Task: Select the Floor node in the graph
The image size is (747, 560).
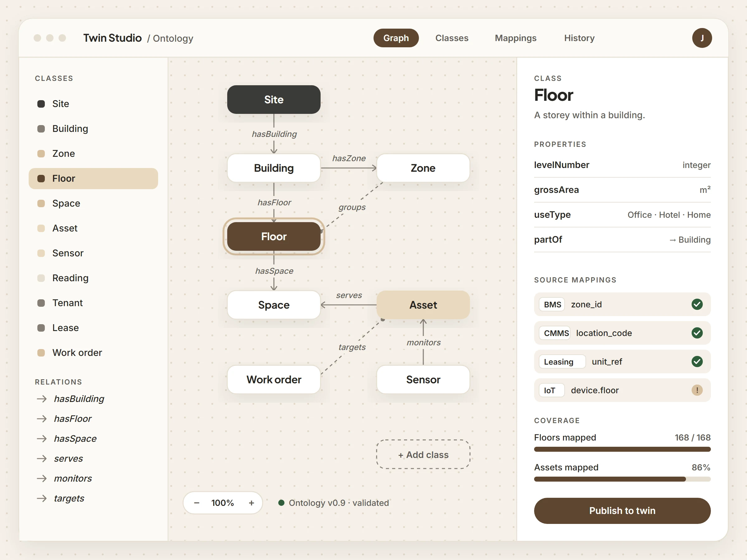Action: click(274, 237)
